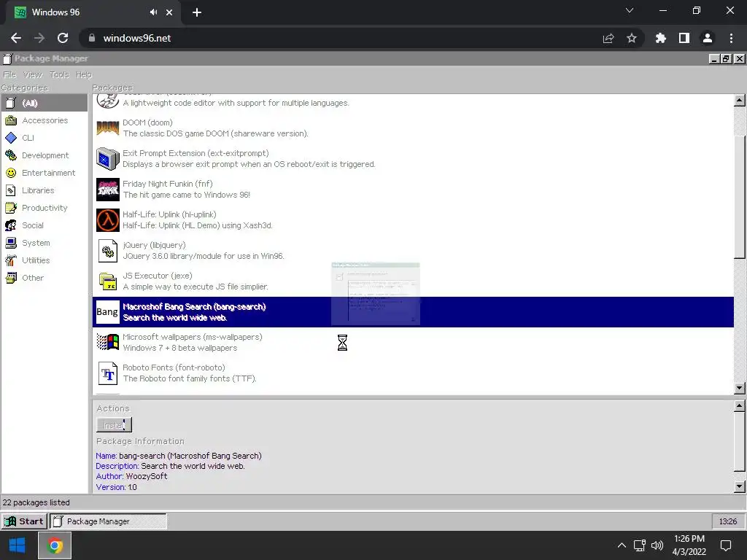The width and height of the screenshot is (747, 560).
Task: Open the Chrome tab search chevron
Action: click(x=630, y=10)
